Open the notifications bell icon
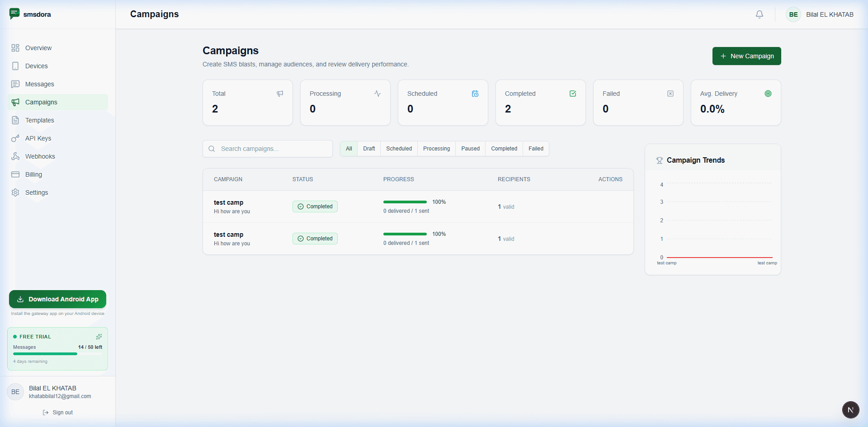The image size is (868, 427). click(759, 14)
